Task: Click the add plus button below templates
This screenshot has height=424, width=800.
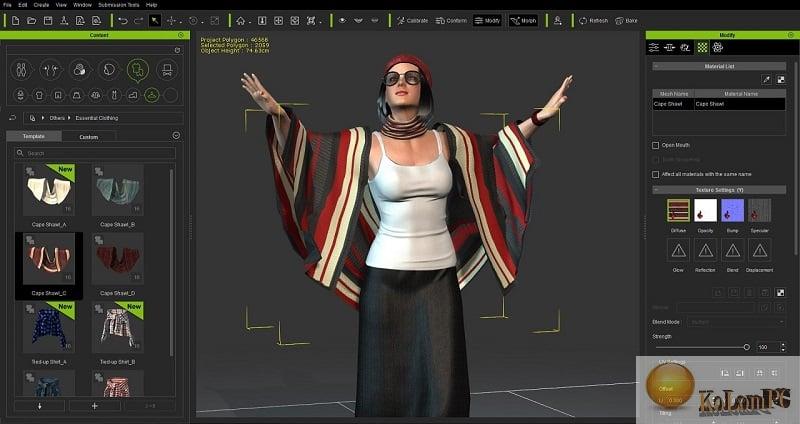Action: point(94,406)
